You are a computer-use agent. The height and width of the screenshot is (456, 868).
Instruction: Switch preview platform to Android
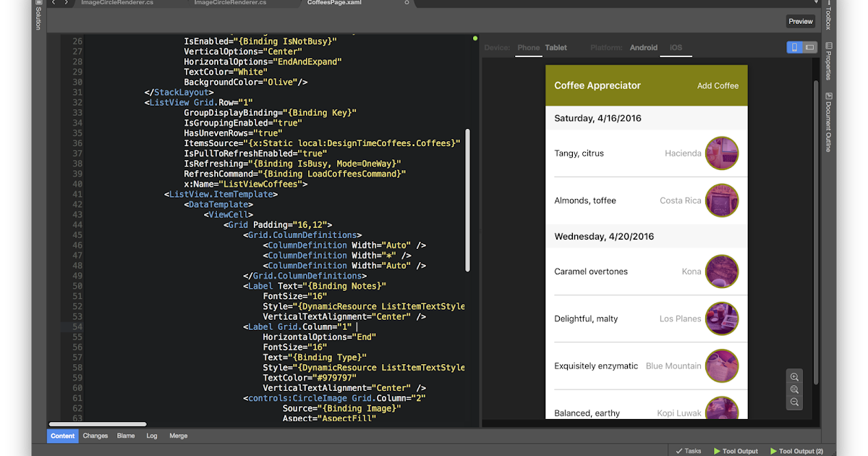[643, 48]
